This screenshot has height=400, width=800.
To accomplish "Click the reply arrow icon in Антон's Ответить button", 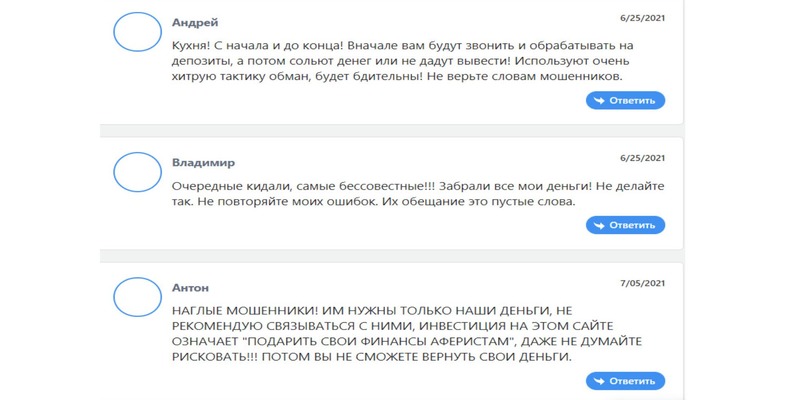I will [x=599, y=381].
